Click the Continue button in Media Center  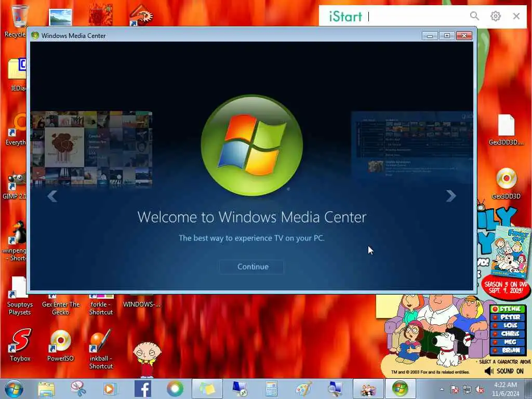tap(251, 267)
